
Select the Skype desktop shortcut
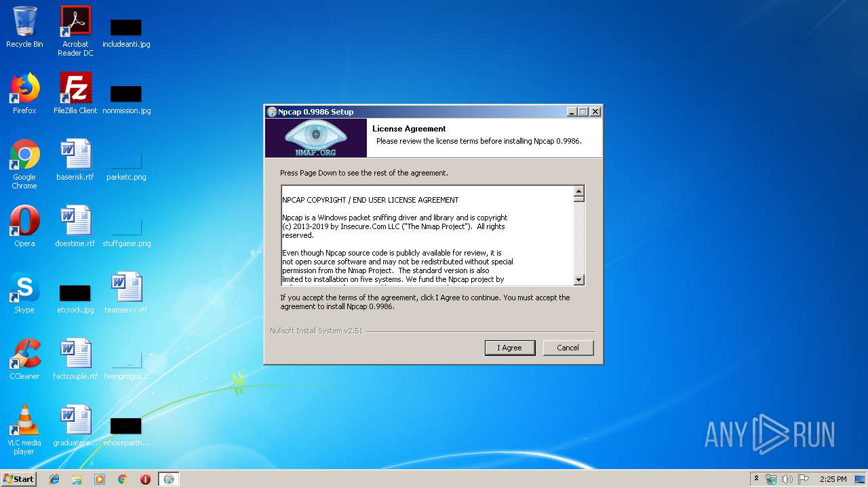(x=24, y=293)
